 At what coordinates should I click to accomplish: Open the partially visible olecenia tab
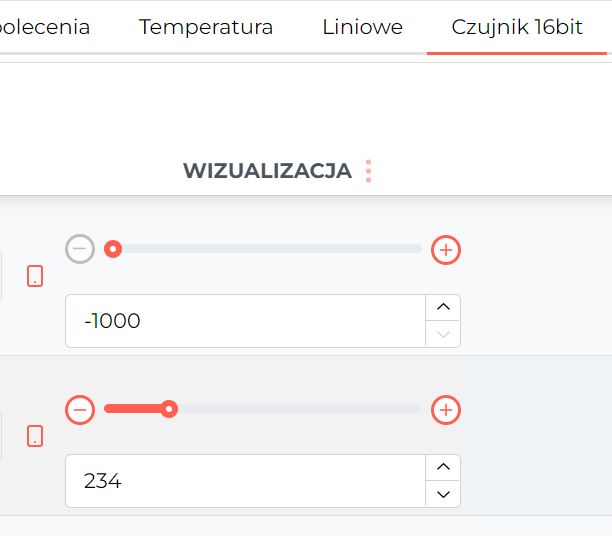pos(45,27)
